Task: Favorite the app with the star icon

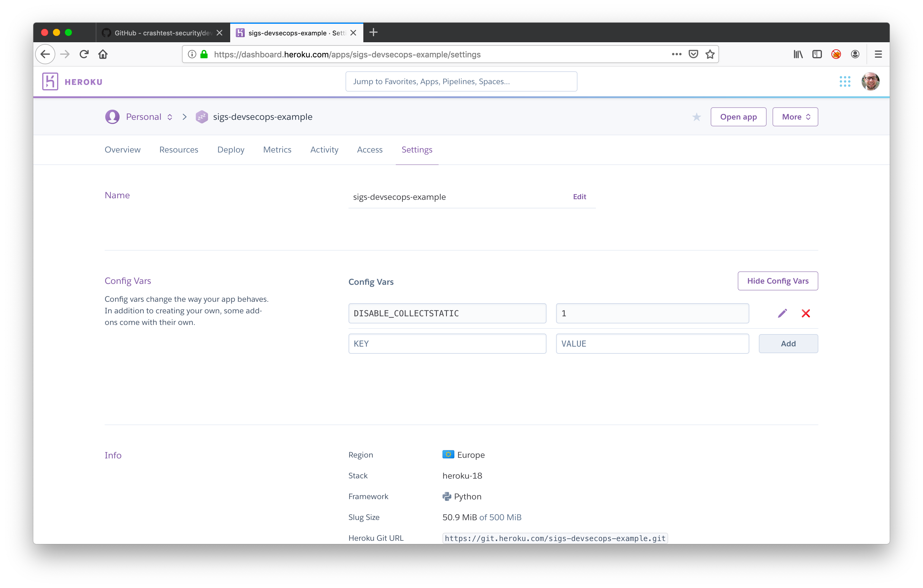Action: (696, 117)
